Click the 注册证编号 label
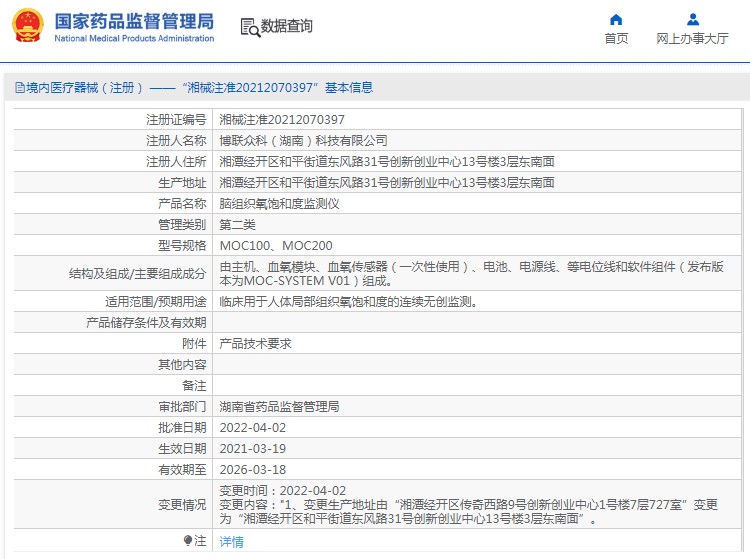The image size is (750, 559). (176, 120)
